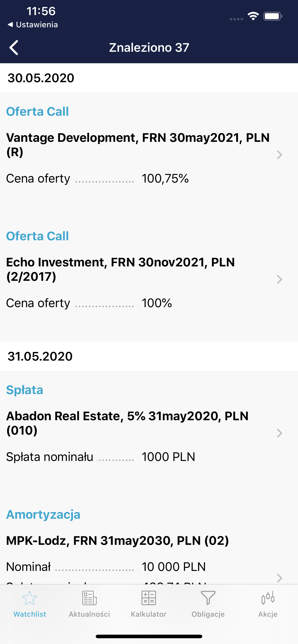Viewport: 298px width, 644px height.
Task: Switch to the Aktualności tab label
Action: (89, 614)
